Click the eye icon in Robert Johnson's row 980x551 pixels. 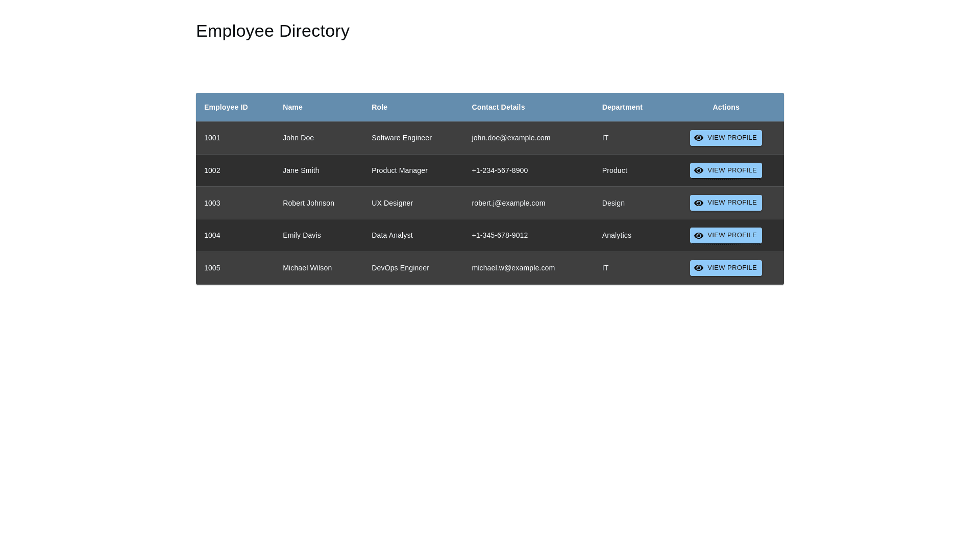[698, 203]
